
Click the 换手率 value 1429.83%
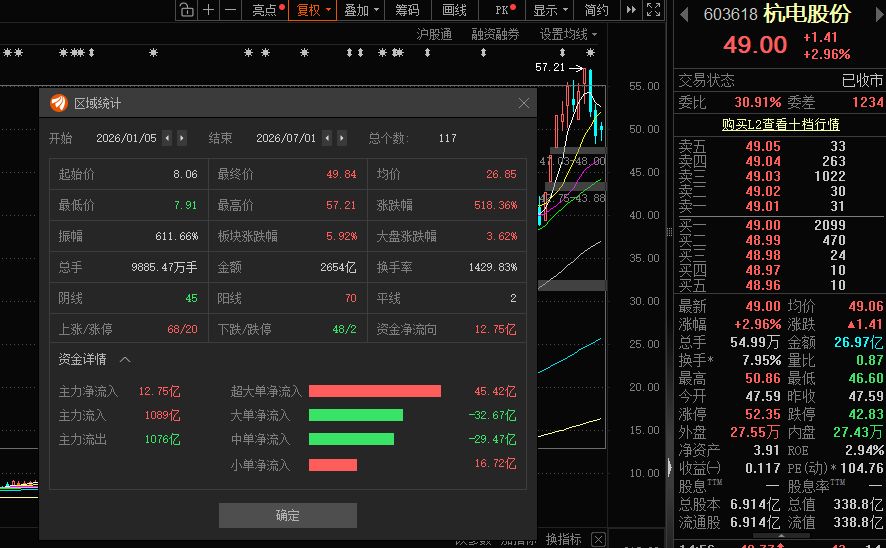click(493, 267)
